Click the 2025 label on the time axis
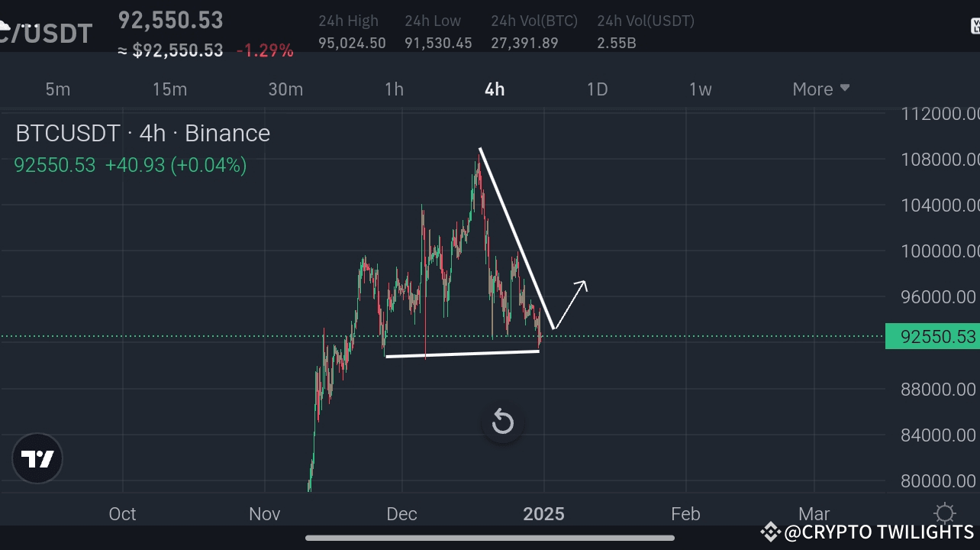 [x=543, y=513]
